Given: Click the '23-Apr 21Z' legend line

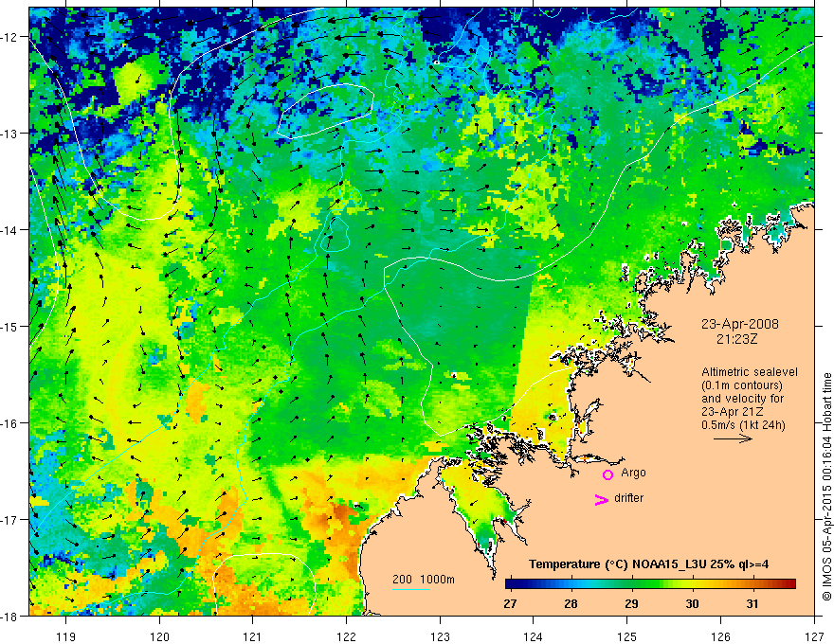Looking at the screenshot, I should (x=731, y=412).
